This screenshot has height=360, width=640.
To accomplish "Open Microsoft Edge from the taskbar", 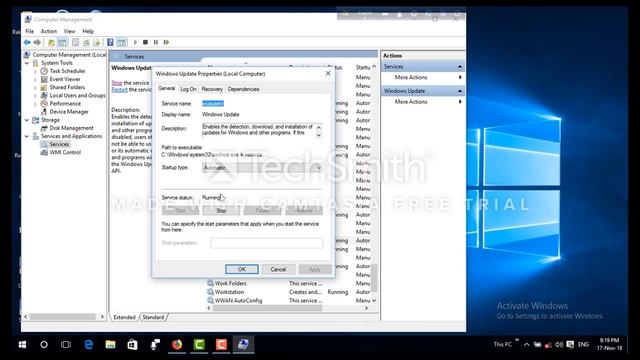I will click(x=88, y=345).
